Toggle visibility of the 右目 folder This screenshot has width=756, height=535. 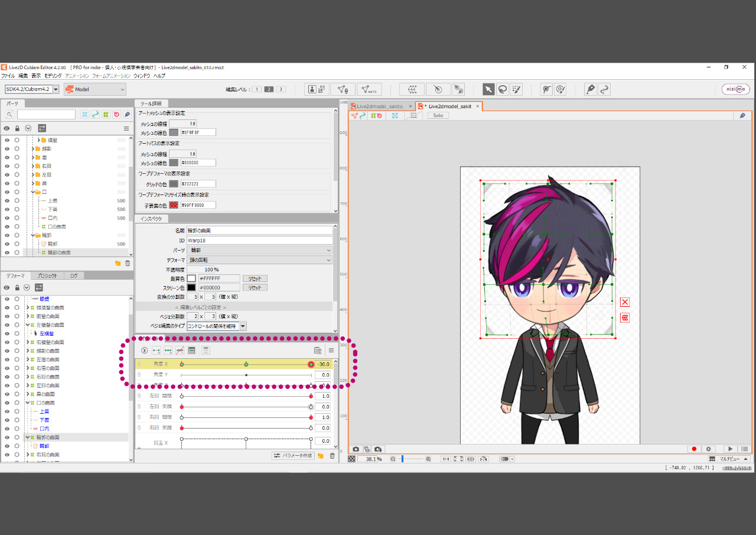[7, 166]
